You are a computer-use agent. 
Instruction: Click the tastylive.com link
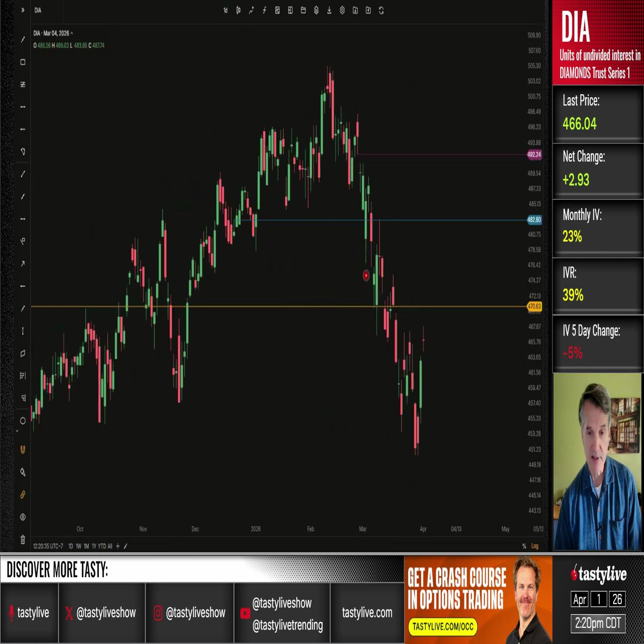[x=367, y=613]
